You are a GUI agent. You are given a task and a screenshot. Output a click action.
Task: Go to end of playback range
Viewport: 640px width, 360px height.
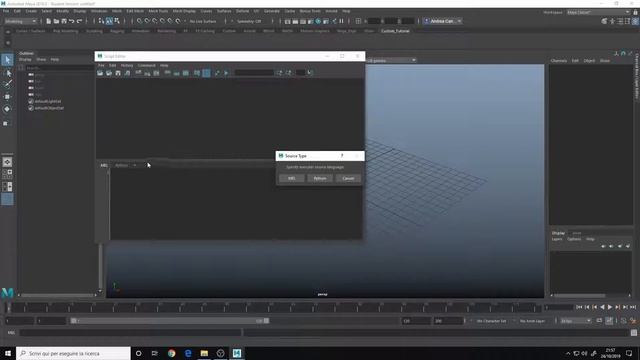[633, 307]
